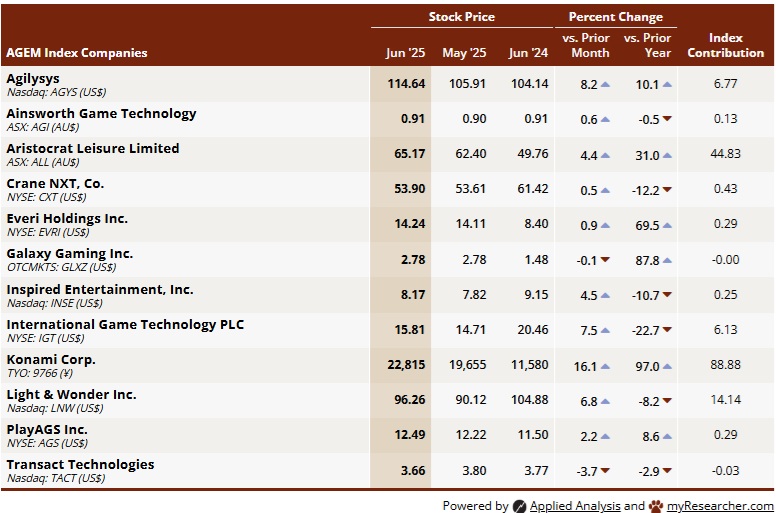Click the TYO: 9766 (¥) ticker

(x=40, y=373)
